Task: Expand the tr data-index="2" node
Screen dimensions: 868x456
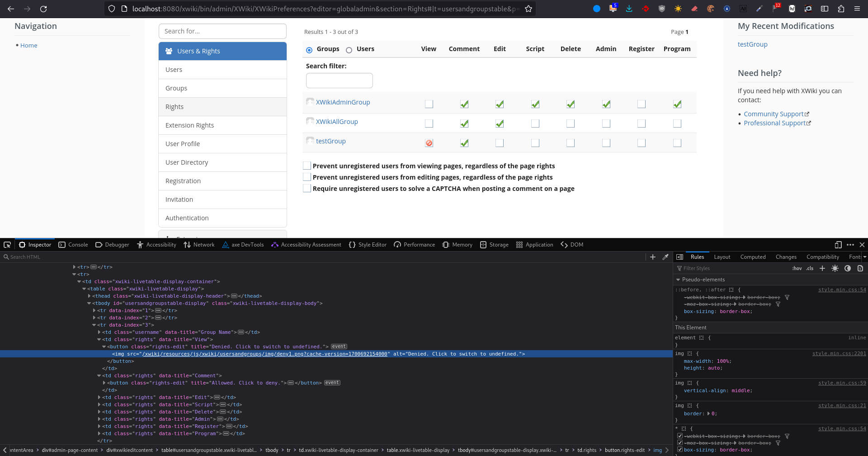Action: point(94,318)
